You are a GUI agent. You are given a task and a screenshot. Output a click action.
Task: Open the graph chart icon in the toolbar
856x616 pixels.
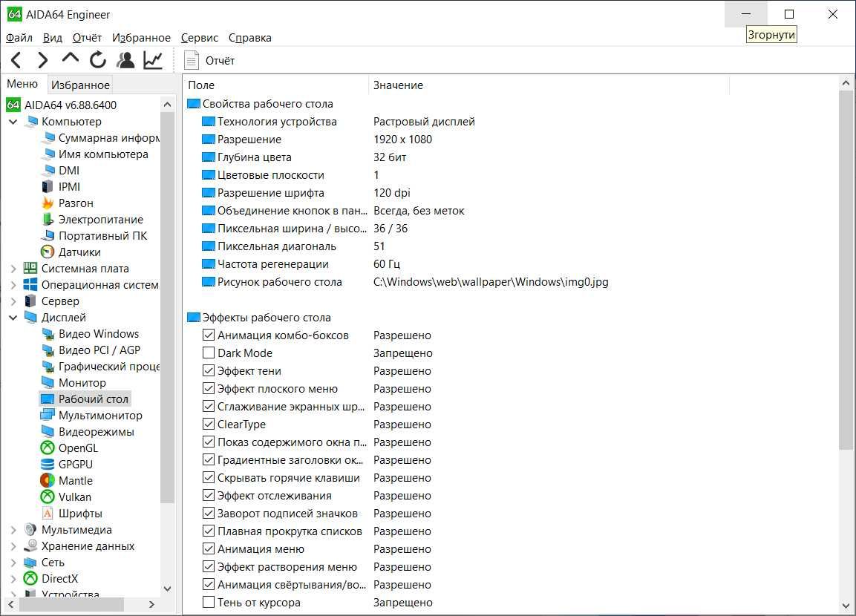point(153,60)
